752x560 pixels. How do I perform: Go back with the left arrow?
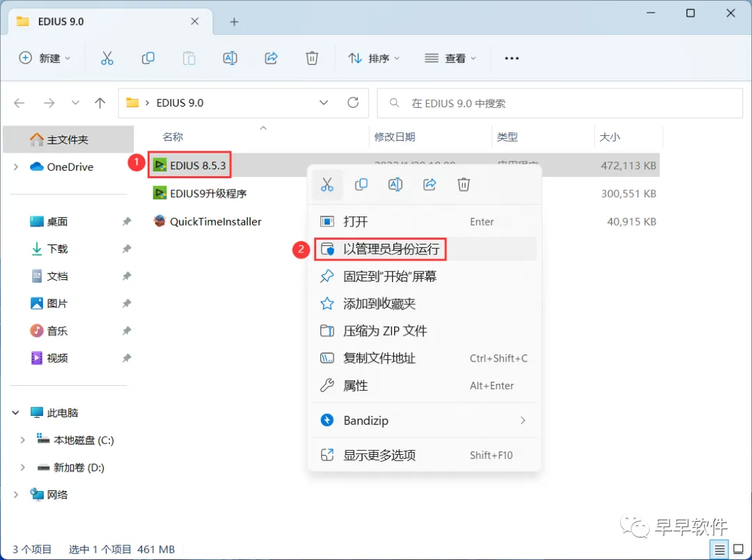pos(19,102)
